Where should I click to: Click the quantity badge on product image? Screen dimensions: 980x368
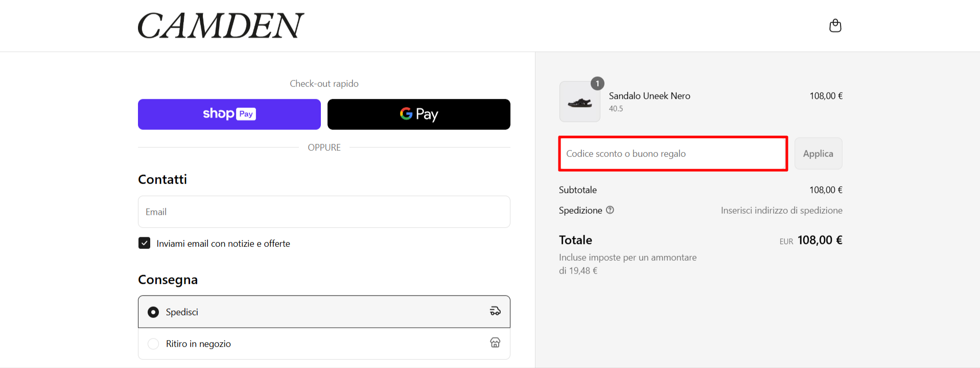point(597,83)
